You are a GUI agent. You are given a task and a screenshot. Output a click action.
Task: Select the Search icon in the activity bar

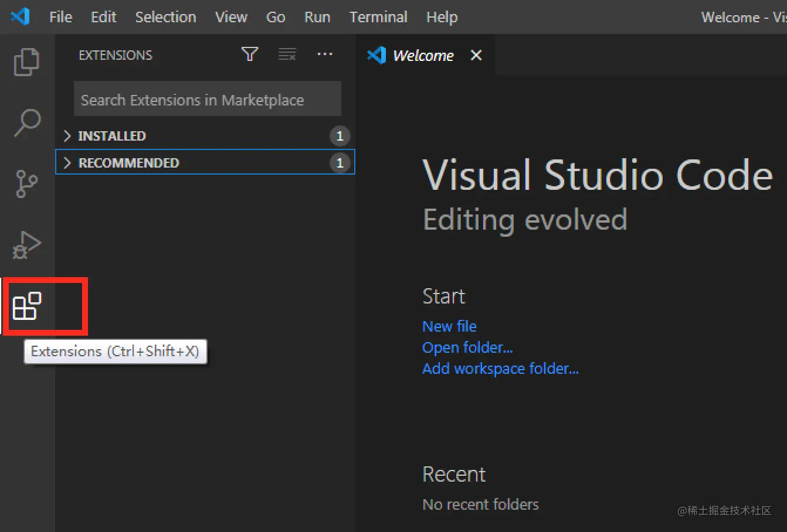(x=26, y=122)
